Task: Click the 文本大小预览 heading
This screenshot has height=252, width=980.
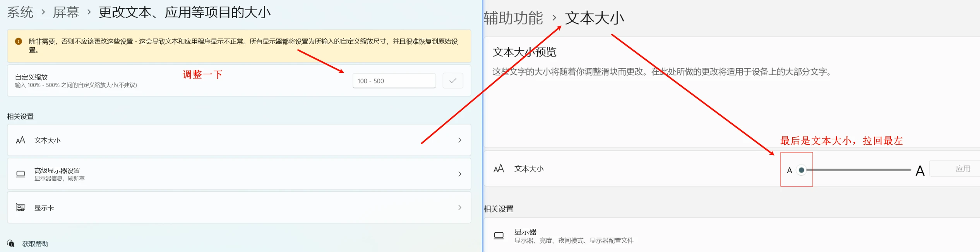Action: coord(524,52)
